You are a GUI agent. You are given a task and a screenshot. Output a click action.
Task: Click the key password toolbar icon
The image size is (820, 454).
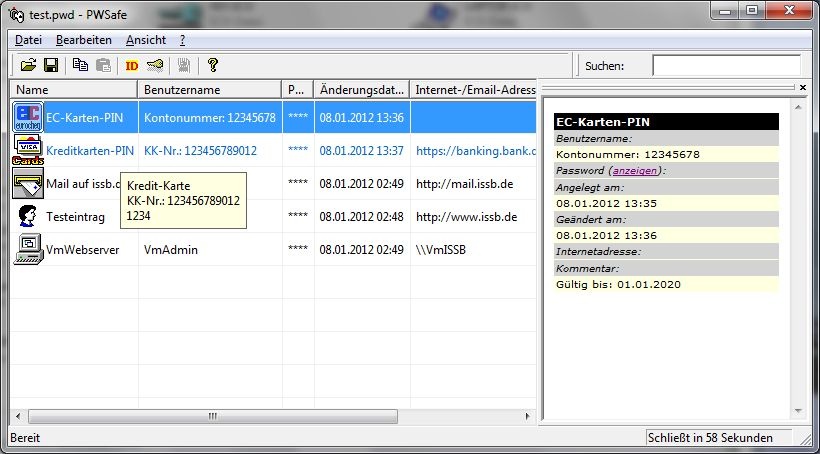156,66
